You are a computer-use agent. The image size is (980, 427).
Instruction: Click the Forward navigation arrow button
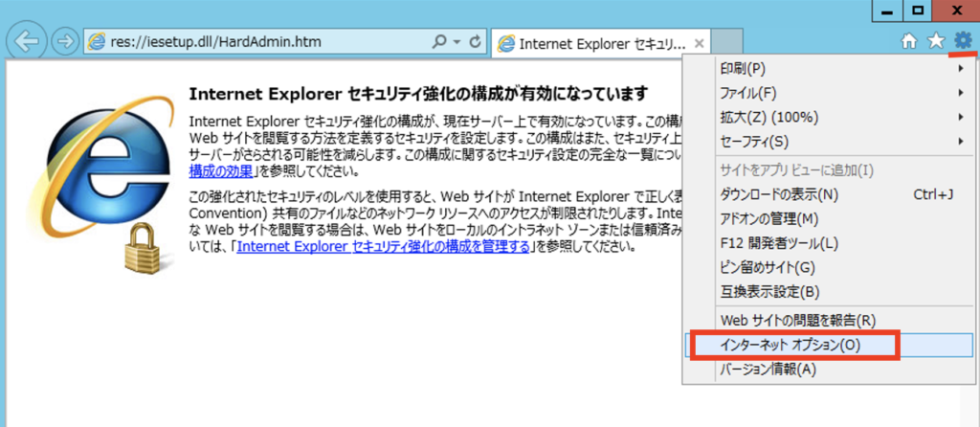tap(64, 43)
